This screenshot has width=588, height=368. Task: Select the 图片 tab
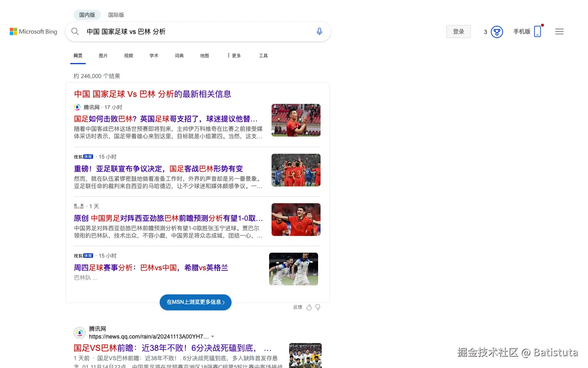coord(103,56)
